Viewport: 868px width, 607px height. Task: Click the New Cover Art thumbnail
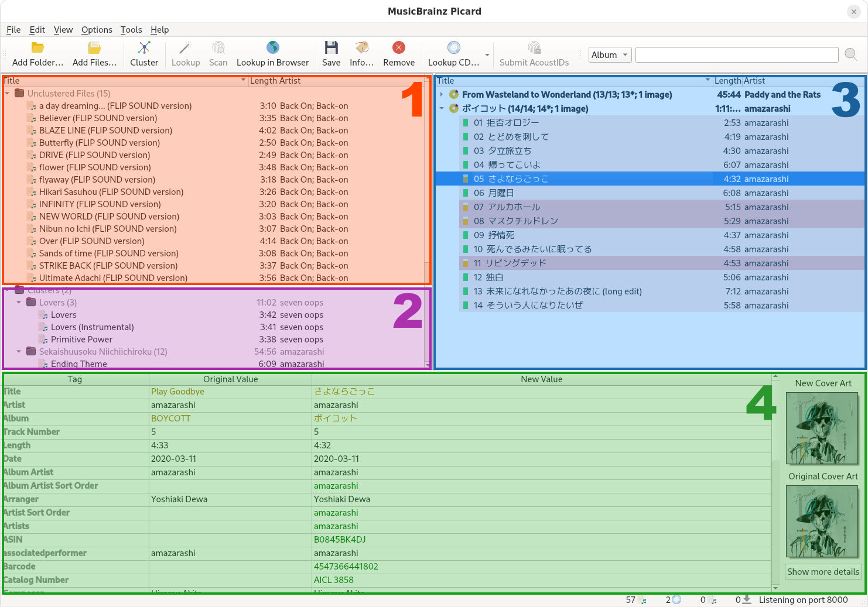click(x=823, y=428)
